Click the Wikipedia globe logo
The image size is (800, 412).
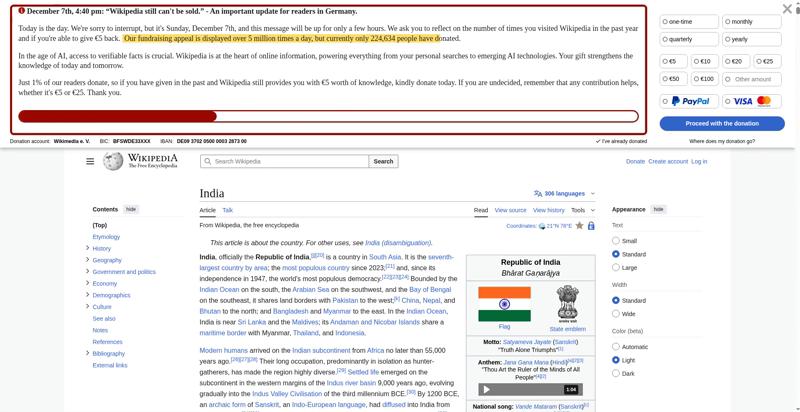[113, 161]
